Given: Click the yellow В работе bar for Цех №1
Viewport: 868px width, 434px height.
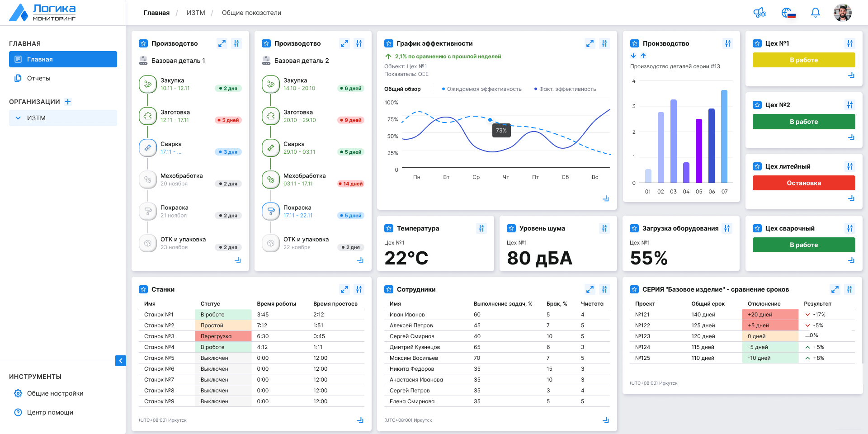Looking at the screenshot, I should click(x=804, y=60).
